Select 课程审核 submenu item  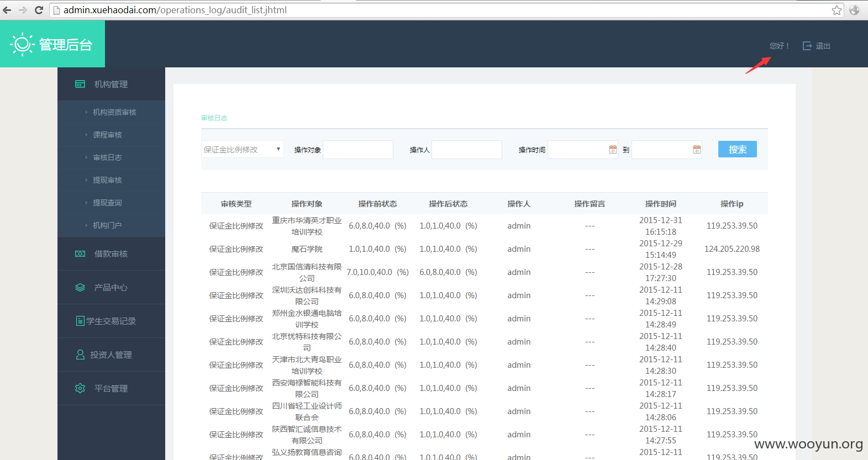107,135
